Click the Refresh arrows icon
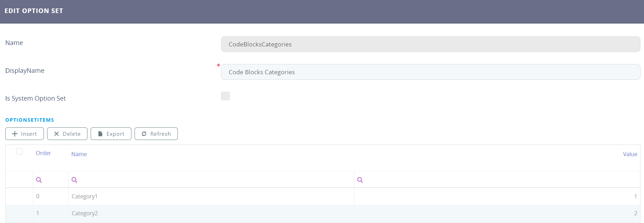The height and width of the screenshot is (223, 644). [x=144, y=134]
